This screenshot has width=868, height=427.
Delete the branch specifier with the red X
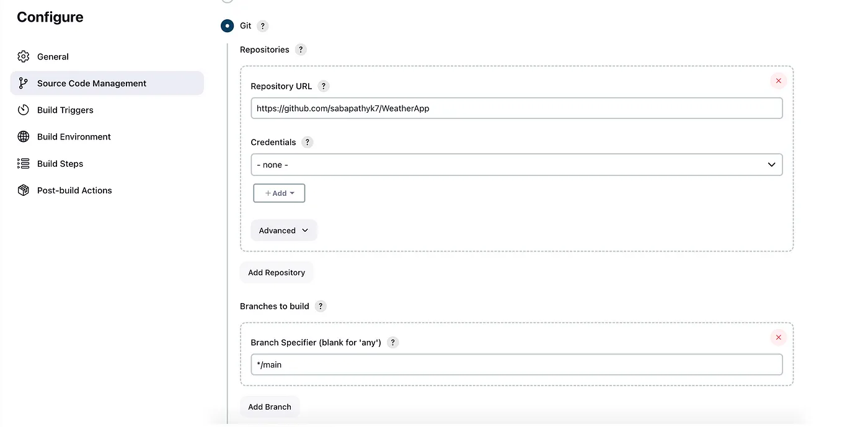778,337
